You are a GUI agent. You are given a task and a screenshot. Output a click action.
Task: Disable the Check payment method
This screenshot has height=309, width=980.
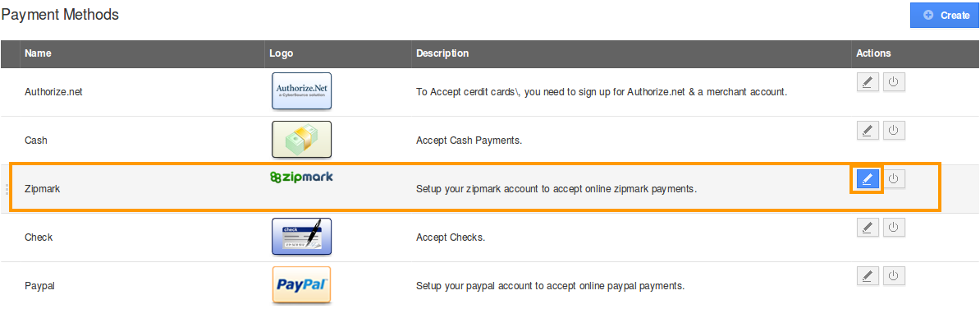[x=894, y=227]
